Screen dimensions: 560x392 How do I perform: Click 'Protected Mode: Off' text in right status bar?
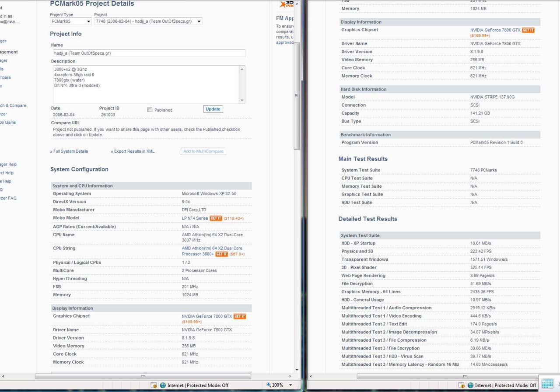[x=515, y=385]
